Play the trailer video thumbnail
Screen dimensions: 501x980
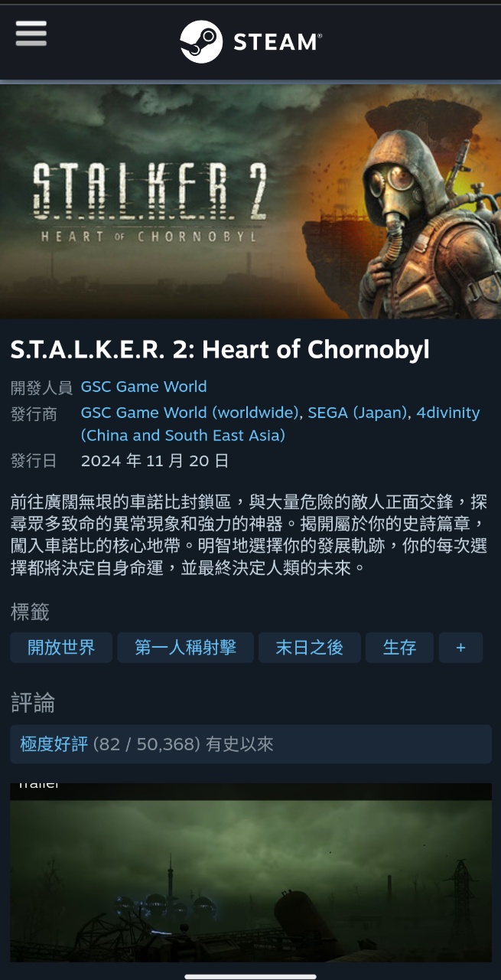pyautogui.click(x=251, y=872)
